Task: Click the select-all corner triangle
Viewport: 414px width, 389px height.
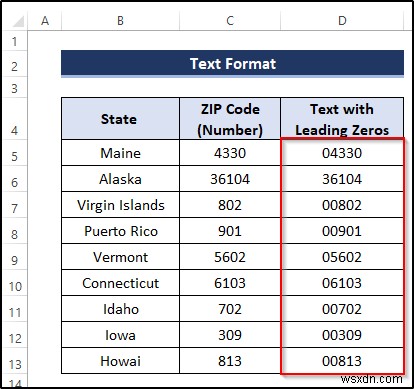Action: 18,21
